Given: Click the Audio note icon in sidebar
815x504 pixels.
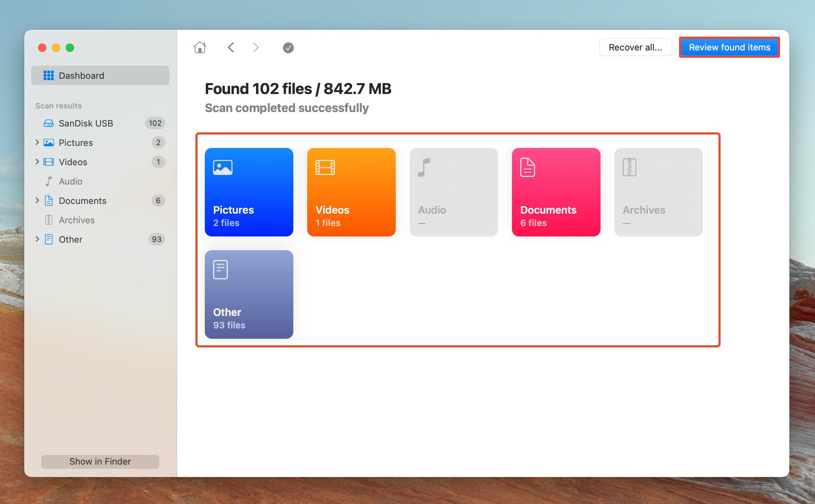Looking at the screenshot, I should click(x=49, y=181).
